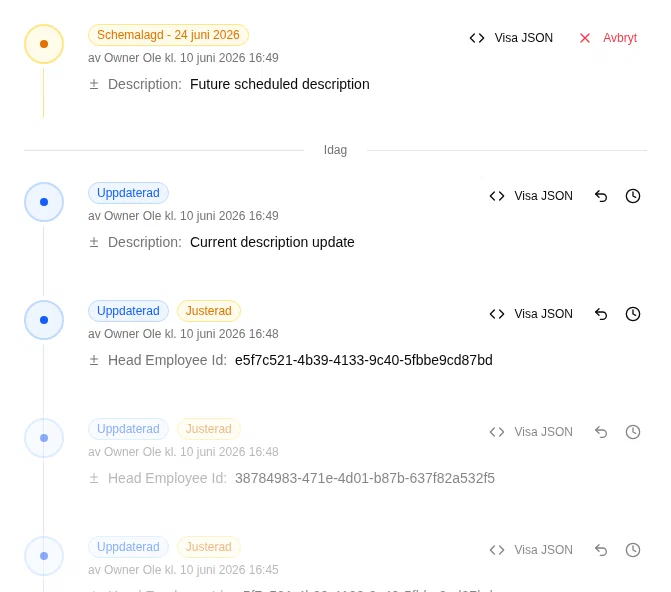Image resolution: width=671 pixels, height=592 pixels.
Task: Click Uppdaterad badge on the e5f7c521 entry
Action: 128,311
